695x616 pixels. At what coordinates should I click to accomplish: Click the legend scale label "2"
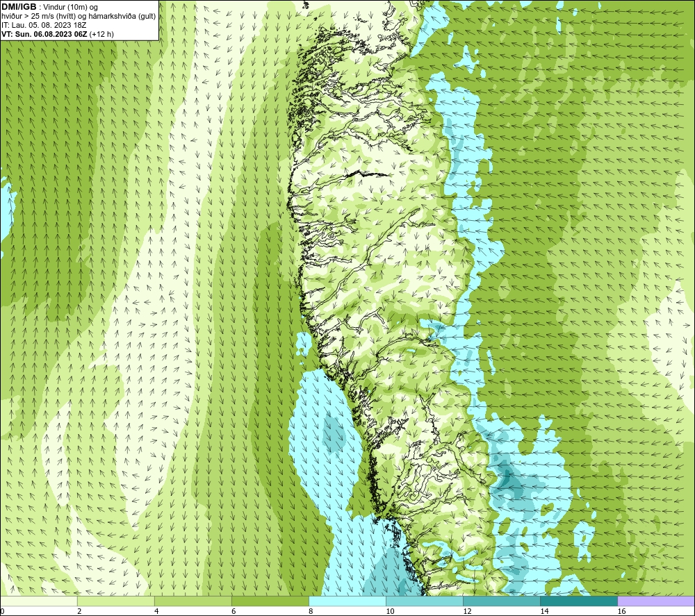pos(79,612)
